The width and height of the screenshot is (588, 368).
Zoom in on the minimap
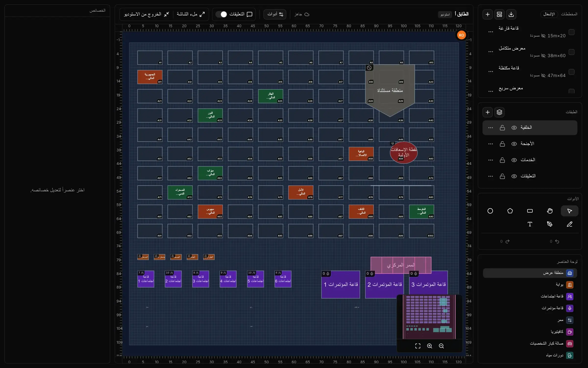click(429, 346)
